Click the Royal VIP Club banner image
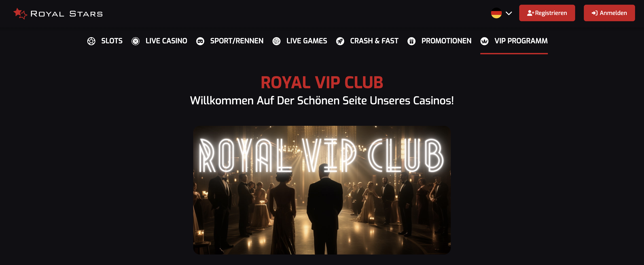This screenshot has width=644, height=265. 322,190
